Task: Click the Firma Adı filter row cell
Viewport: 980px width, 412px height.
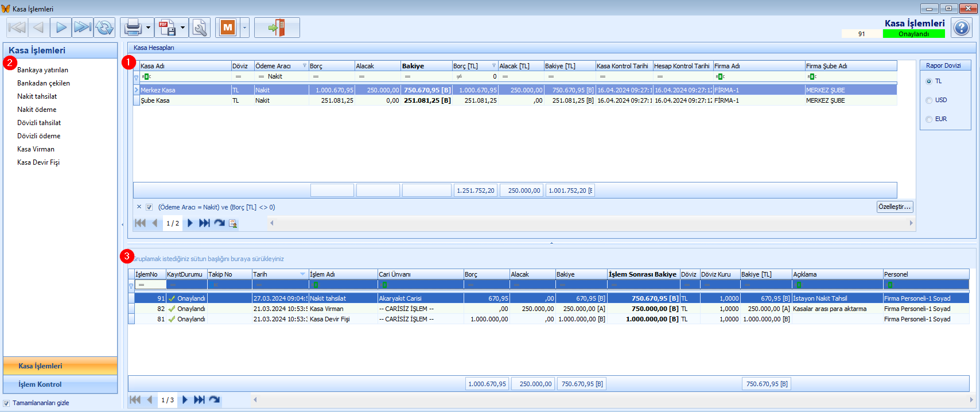Action: (x=759, y=76)
